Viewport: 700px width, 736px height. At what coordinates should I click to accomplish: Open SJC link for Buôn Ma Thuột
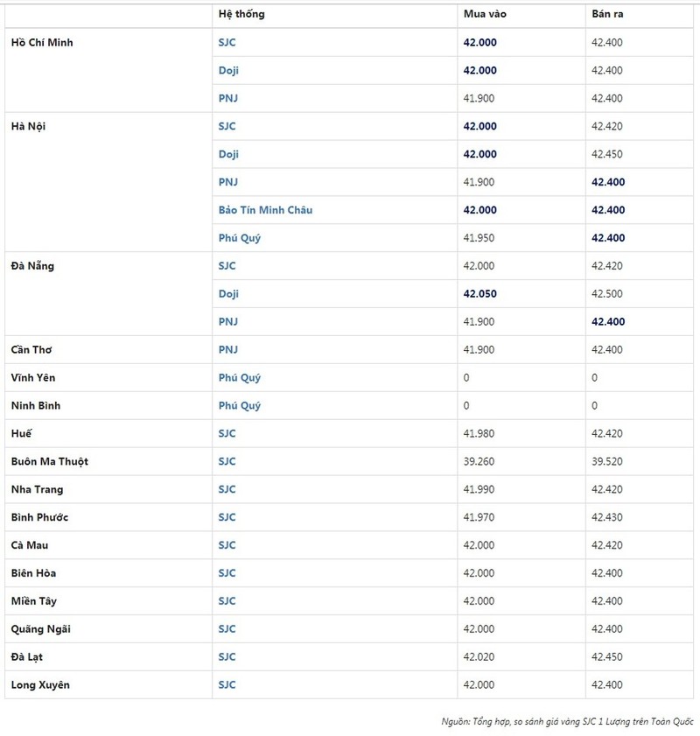coord(227,461)
